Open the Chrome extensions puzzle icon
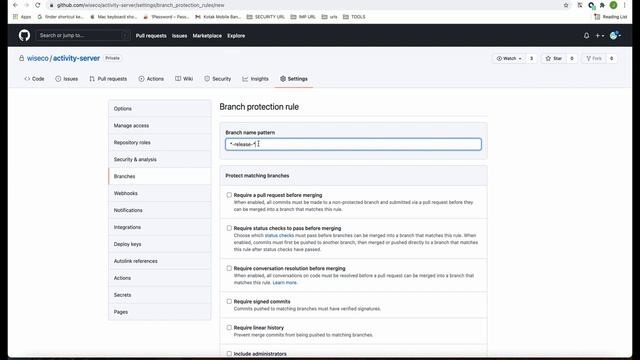Viewport: 640px width, 360px height. pos(602,5)
